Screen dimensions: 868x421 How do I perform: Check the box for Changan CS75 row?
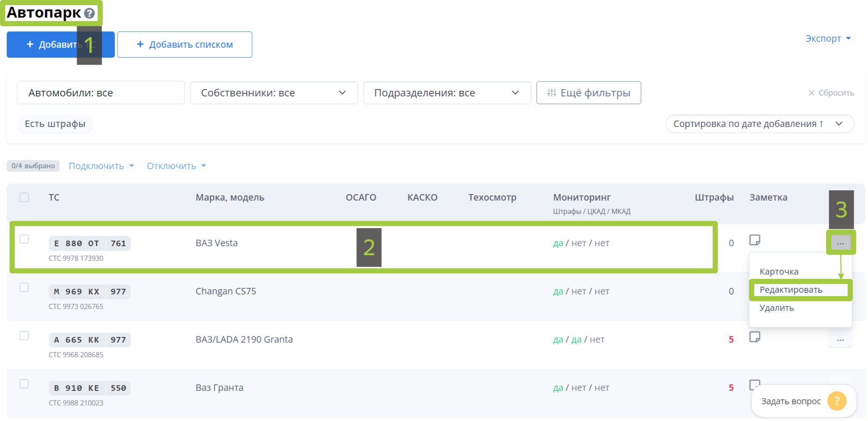point(24,287)
